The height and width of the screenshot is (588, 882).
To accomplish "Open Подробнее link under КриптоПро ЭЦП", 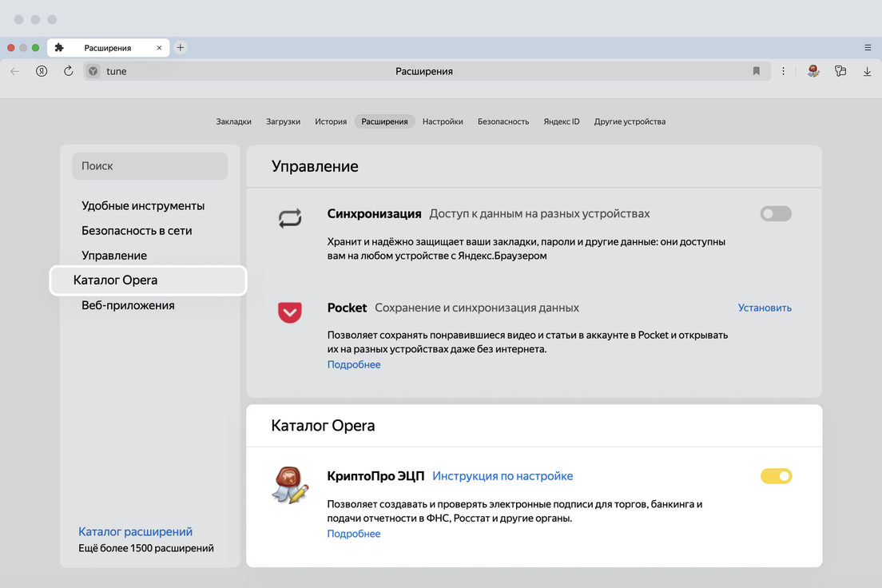I will (354, 534).
